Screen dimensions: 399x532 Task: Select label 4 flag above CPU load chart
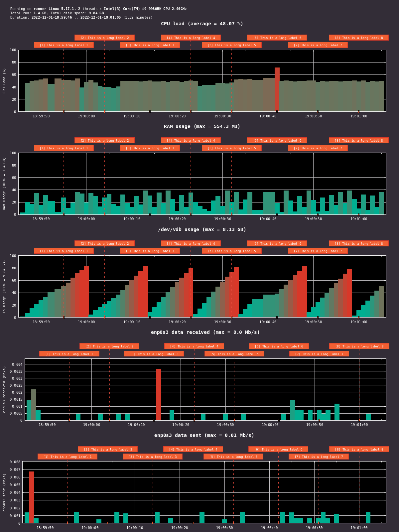191,38
